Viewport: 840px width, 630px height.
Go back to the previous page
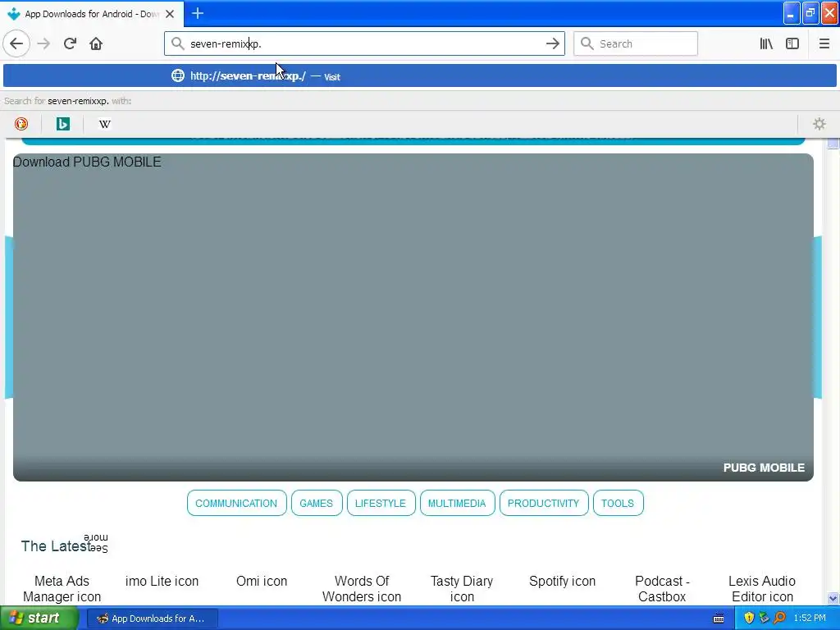click(16, 43)
